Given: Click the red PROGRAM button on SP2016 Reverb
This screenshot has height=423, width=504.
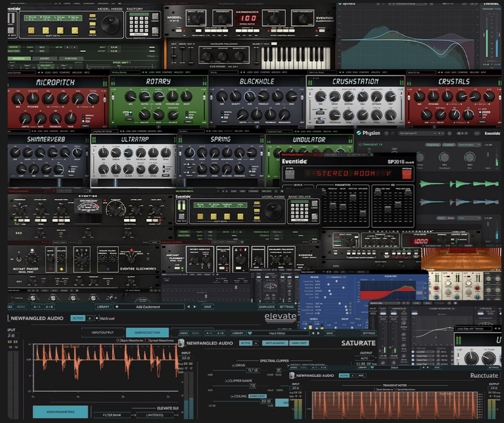Looking at the screenshot, I should (x=407, y=174).
